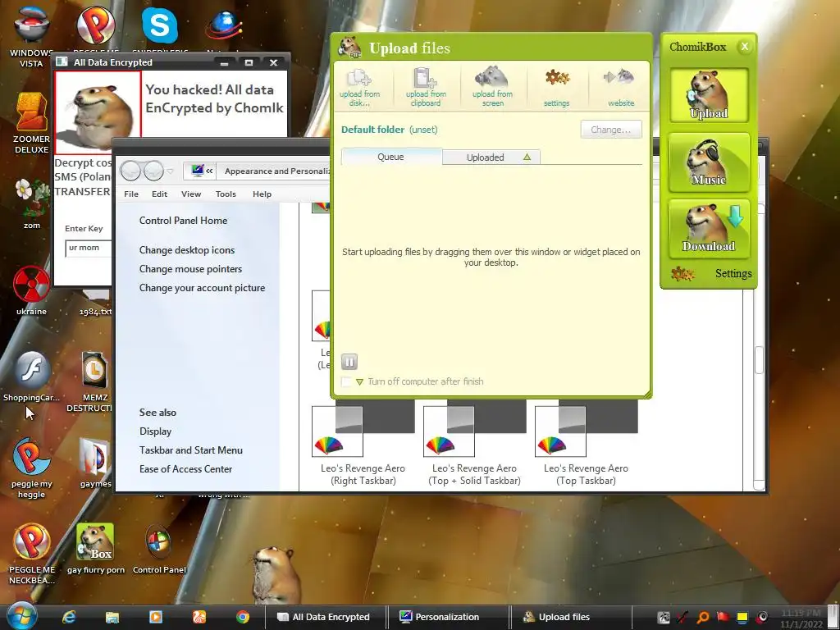This screenshot has width=840, height=630.
Task: Enable Turn off computer after finish checkbox
Action: 347,381
